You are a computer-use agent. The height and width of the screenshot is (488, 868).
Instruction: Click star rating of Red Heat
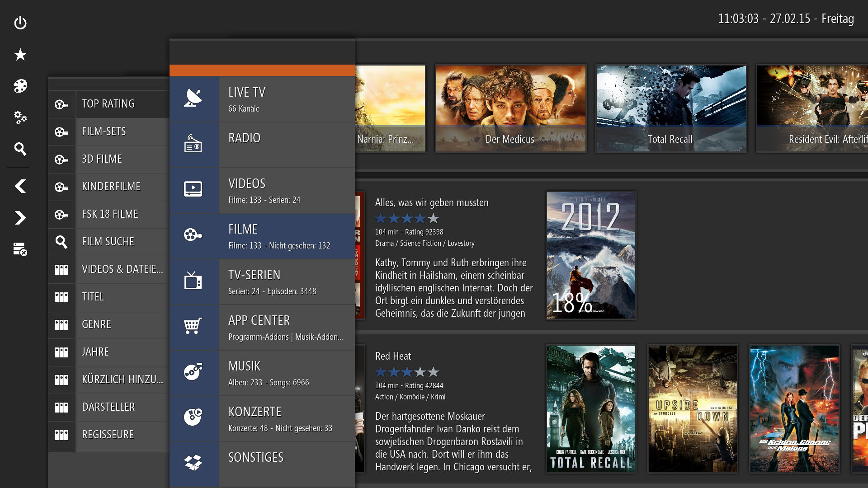(x=407, y=372)
